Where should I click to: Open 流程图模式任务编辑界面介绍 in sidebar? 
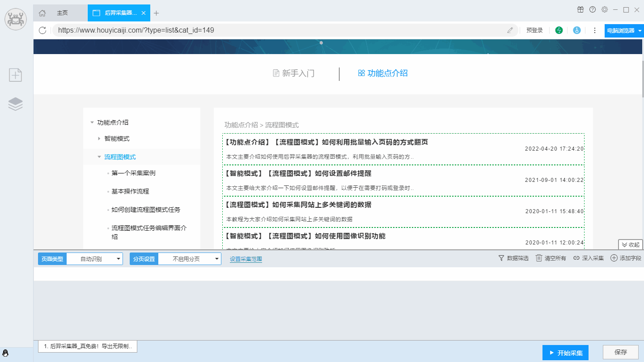click(x=149, y=232)
